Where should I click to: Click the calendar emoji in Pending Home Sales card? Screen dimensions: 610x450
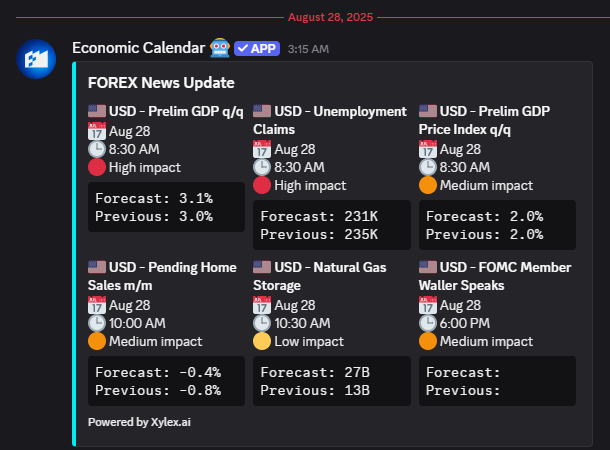[97, 305]
